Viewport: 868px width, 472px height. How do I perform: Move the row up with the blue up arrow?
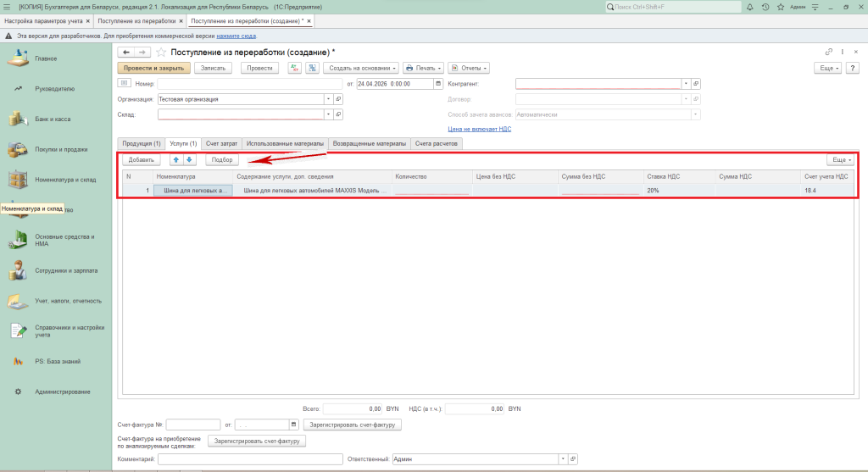point(176,159)
